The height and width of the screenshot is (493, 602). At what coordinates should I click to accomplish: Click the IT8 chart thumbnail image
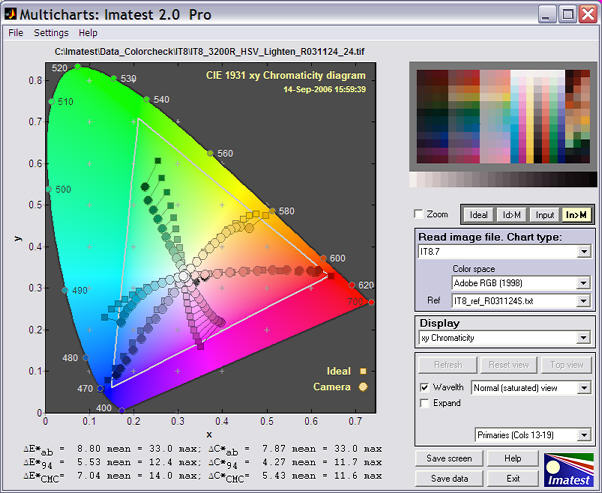coord(503,116)
